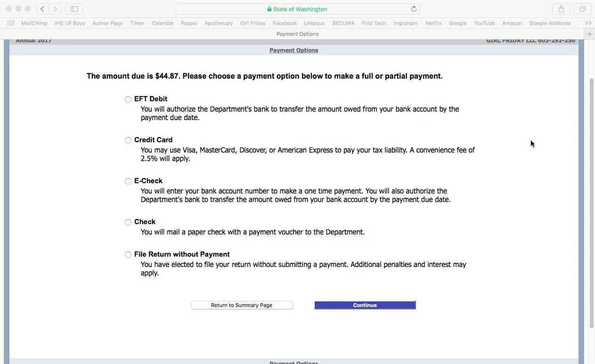Go forward with Safari's forward arrow

(55, 9)
